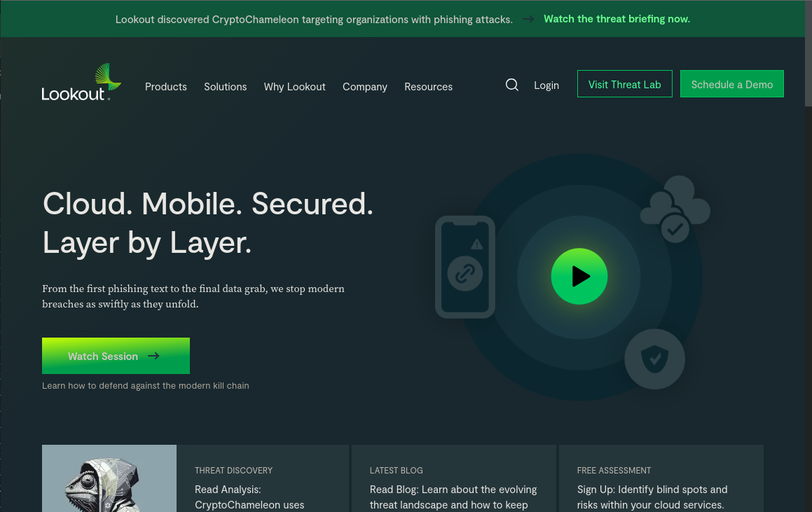Image resolution: width=812 pixels, height=512 pixels.
Task: Open the Free Assessment Sign Up card
Action: pyautogui.click(x=661, y=478)
